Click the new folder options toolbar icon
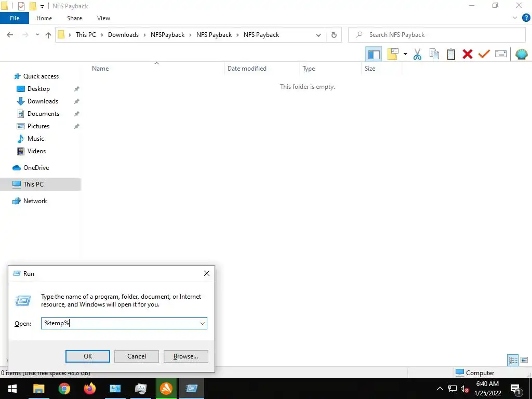The width and height of the screenshot is (532, 399). [x=393, y=54]
